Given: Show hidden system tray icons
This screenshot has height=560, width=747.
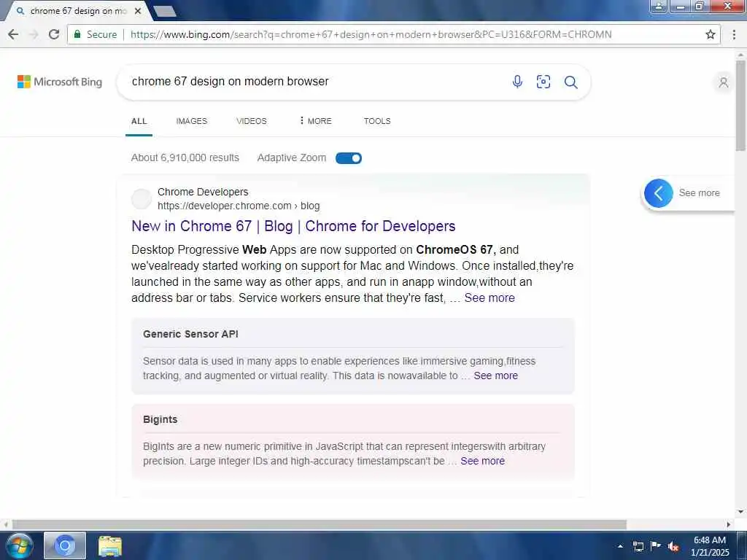Looking at the screenshot, I should point(620,546).
